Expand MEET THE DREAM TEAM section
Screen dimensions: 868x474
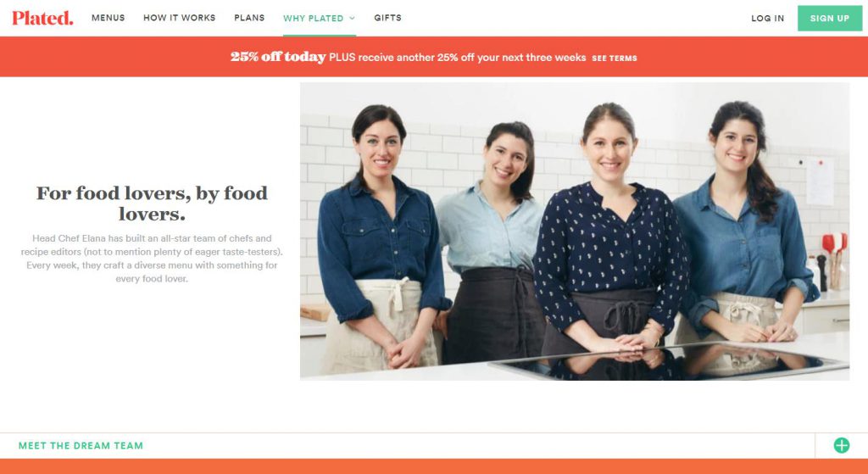81,446
